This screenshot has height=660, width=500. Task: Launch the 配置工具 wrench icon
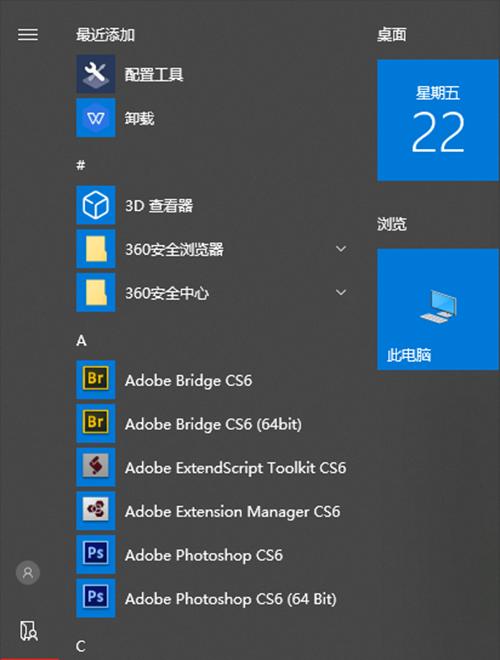tap(96, 74)
